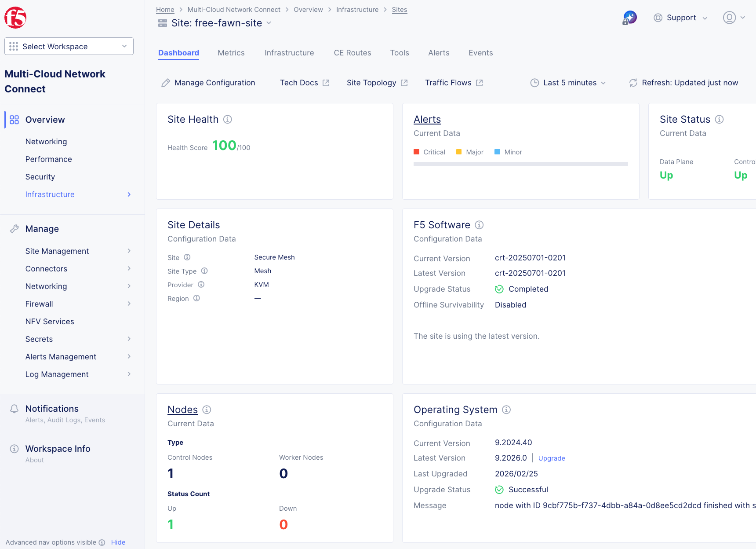Open the Last 5 minutes time range

(x=568, y=83)
